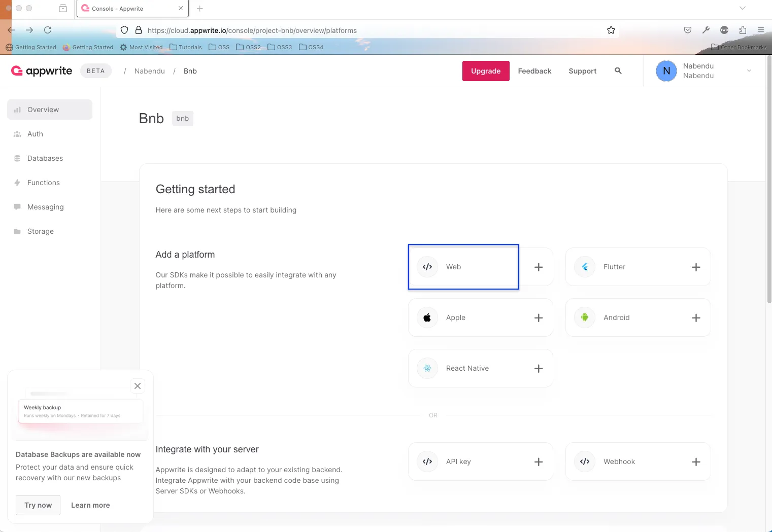Click the React Native atom icon
Image resolution: width=772 pixels, height=532 pixels.
[427, 368]
